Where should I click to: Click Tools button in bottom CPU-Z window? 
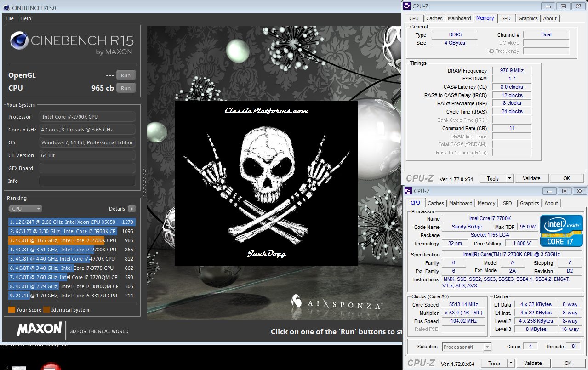494,363
